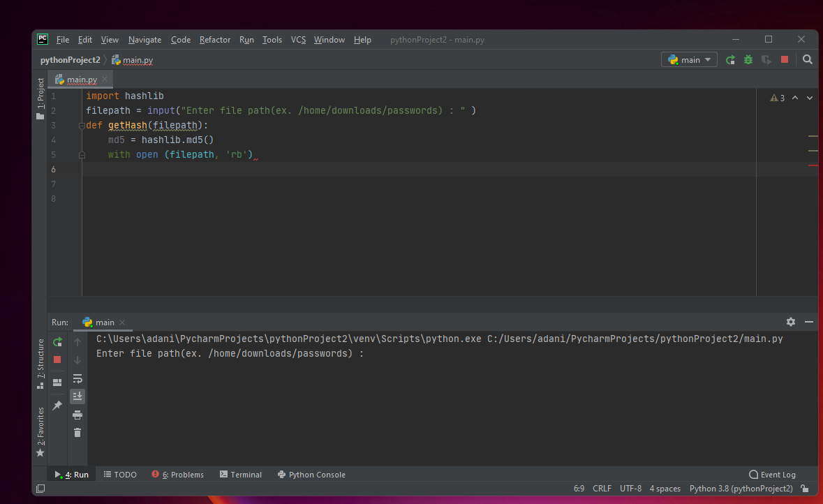Open the Run panel settings gear

pyautogui.click(x=790, y=322)
